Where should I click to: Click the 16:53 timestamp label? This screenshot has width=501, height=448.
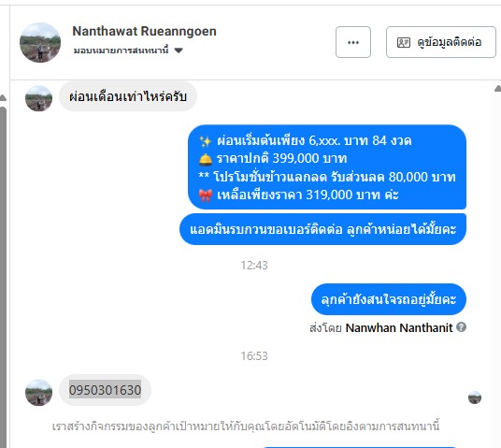pos(254,356)
